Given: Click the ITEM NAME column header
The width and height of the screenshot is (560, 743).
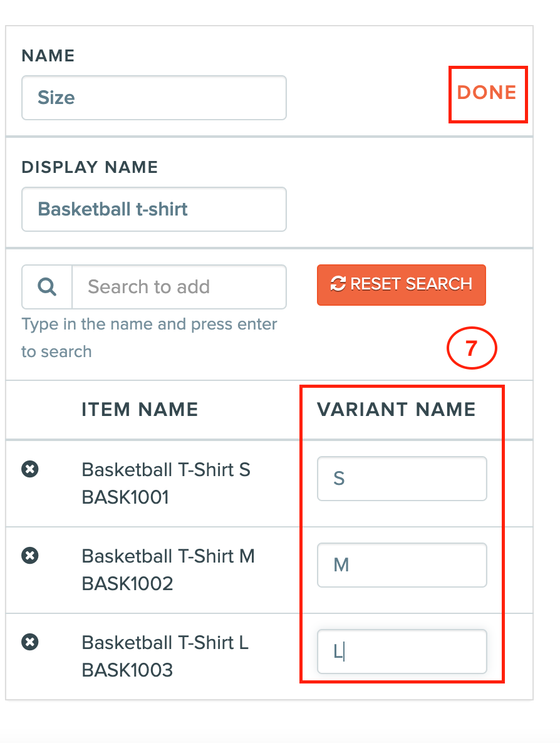Looking at the screenshot, I should 140,410.
